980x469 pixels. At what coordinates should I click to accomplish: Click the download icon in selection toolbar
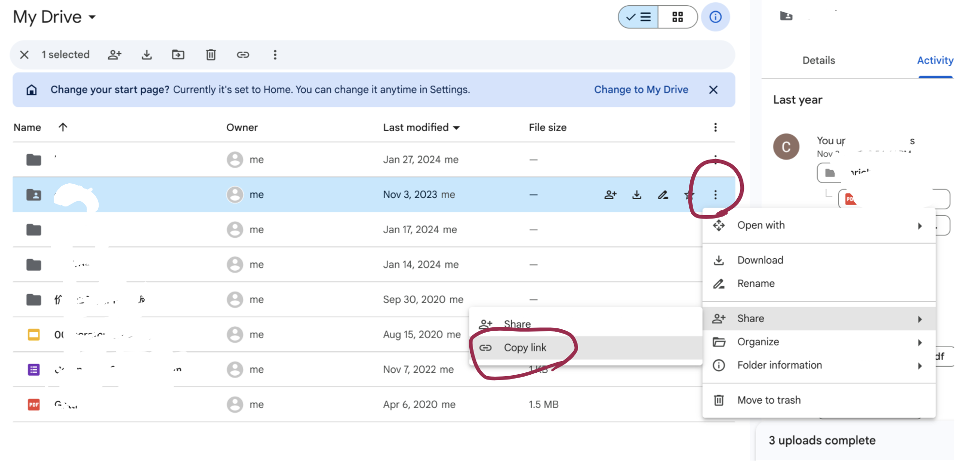(x=147, y=55)
